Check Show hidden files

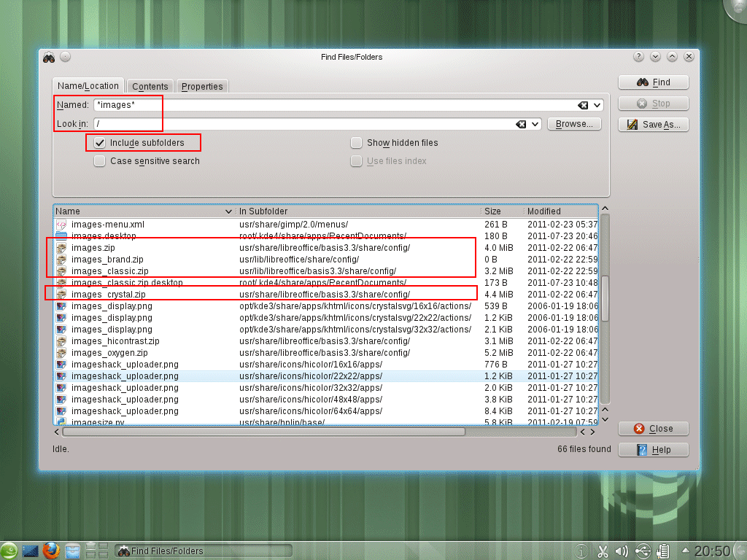click(x=356, y=143)
